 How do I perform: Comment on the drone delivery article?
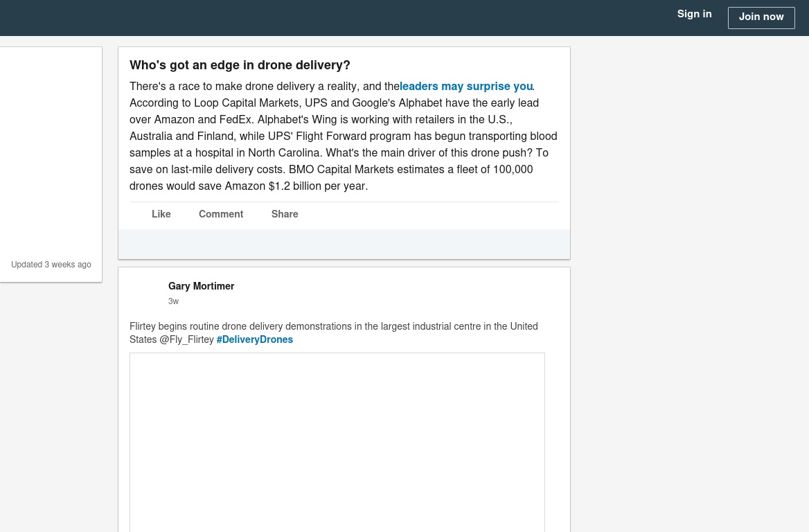221,214
